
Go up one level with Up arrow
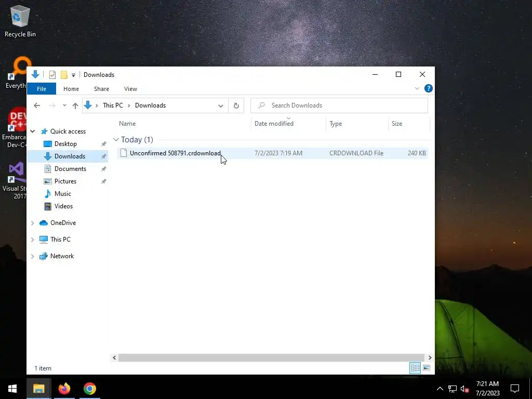(x=75, y=105)
